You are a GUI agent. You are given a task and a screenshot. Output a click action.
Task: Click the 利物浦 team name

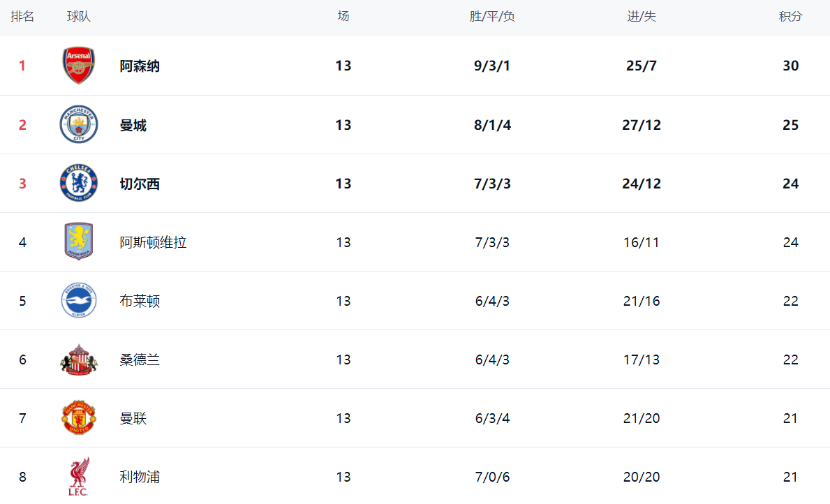140,477
